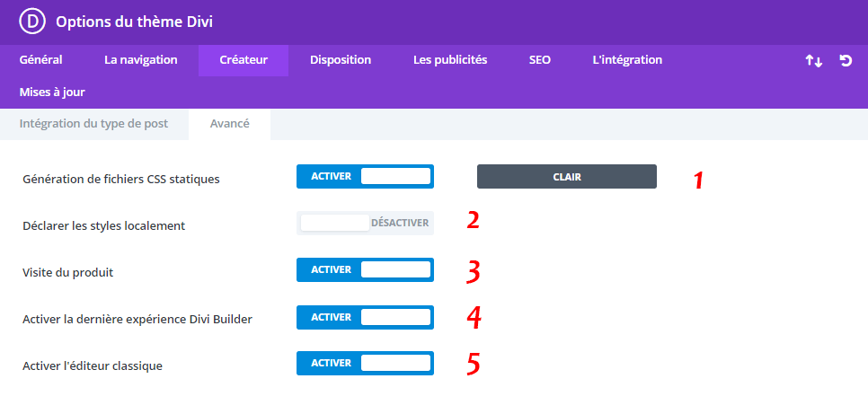The height and width of the screenshot is (405, 868).
Task: Select Intégration du type de post subtab
Action: (x=93, y=124)
